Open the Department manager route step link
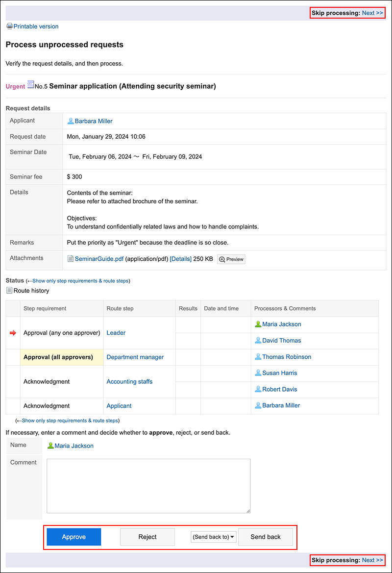The width and height of the screenshot is (392, 573). pyautogui.click(x=135, y=357)
